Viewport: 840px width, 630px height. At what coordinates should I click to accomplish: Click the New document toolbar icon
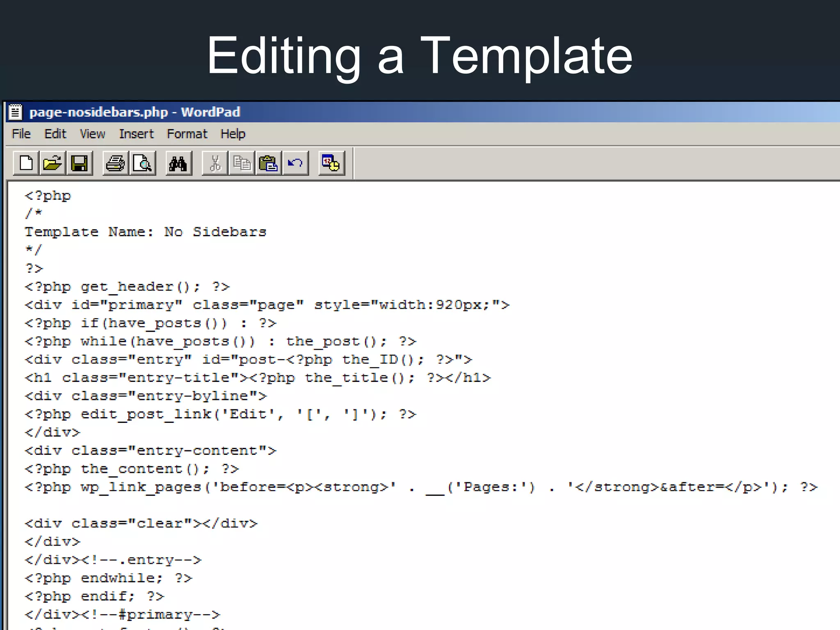pyautogui.click(x=26, y=163)
